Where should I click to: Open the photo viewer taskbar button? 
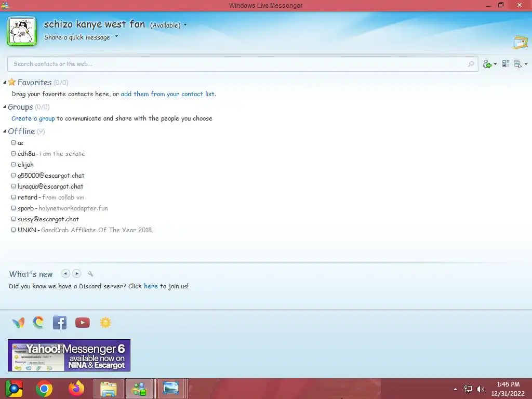coord(171,389)
